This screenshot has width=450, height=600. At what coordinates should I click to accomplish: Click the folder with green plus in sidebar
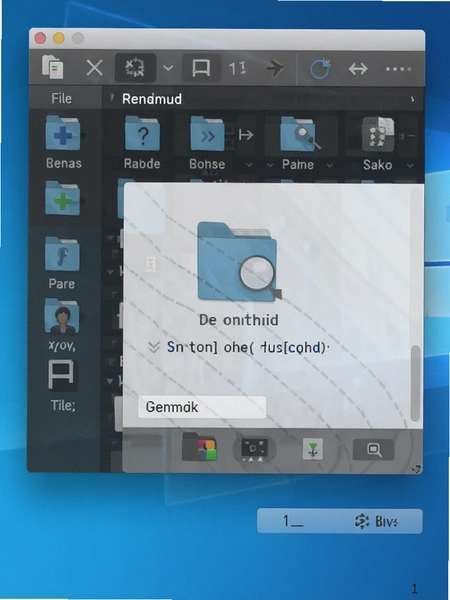(x=63, y=199)
